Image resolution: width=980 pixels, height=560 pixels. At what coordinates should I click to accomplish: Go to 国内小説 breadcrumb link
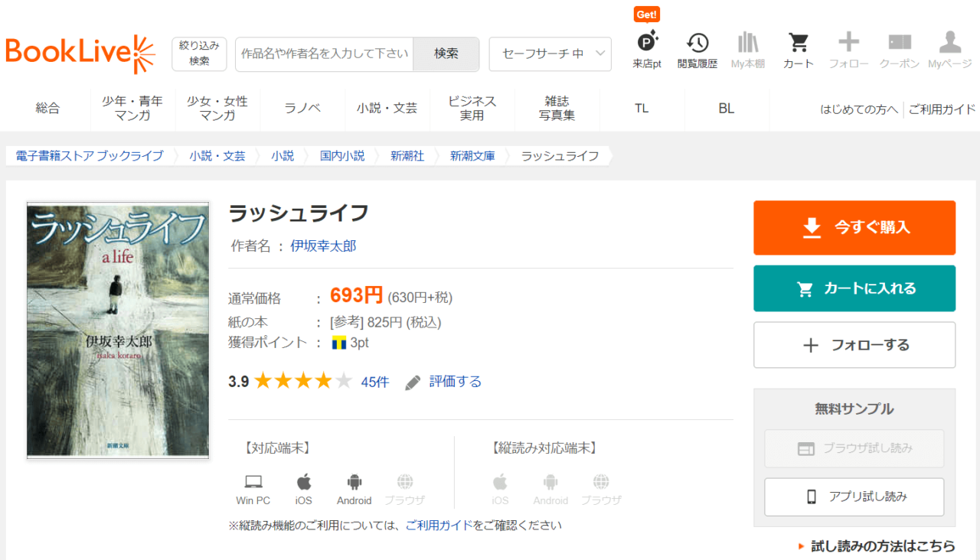342,156
